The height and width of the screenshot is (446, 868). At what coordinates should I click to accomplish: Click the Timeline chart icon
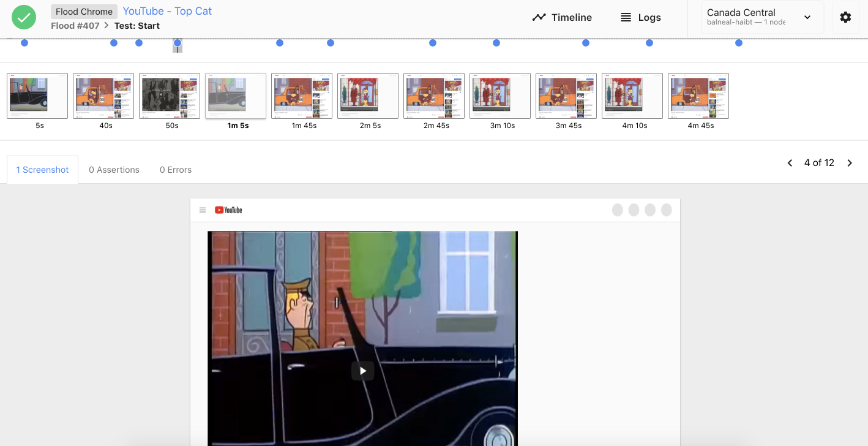[x=539, y=17]
